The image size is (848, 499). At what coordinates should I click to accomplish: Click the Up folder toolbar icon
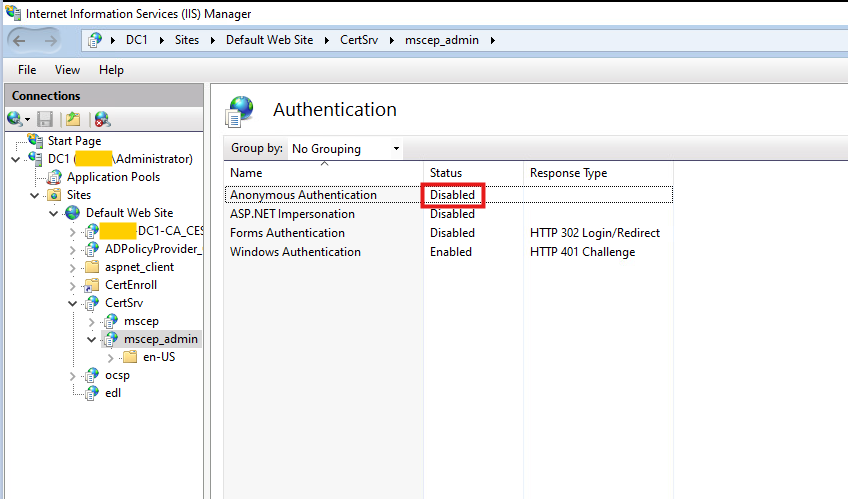72,119
